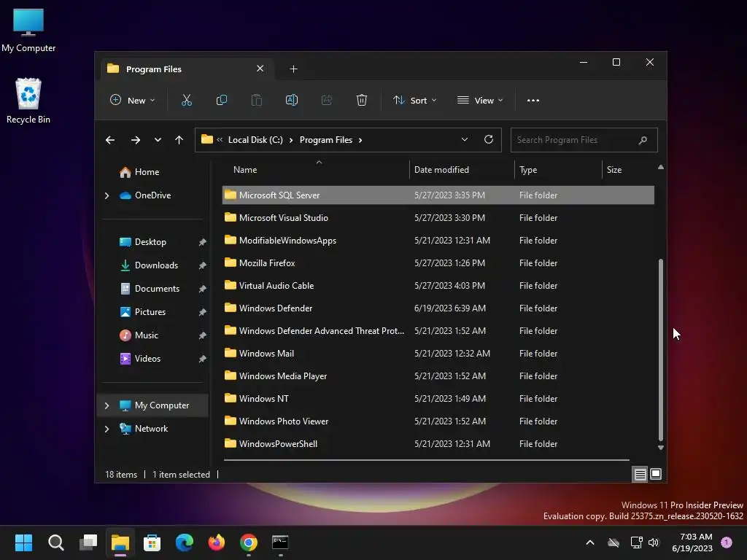Switch to large thumbnails view icon
The height and width of the screenshot is (560, 747).
point(656,474)
